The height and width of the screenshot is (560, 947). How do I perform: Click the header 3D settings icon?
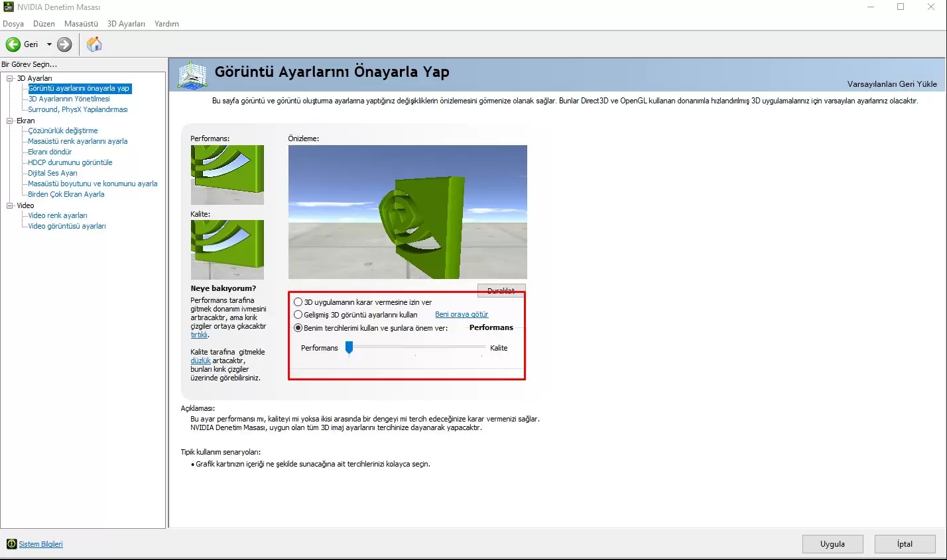[x=192, y=74]
